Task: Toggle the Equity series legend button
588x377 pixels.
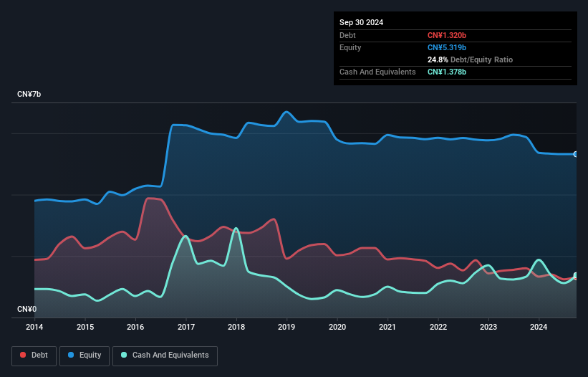Action: pos(85,355)
